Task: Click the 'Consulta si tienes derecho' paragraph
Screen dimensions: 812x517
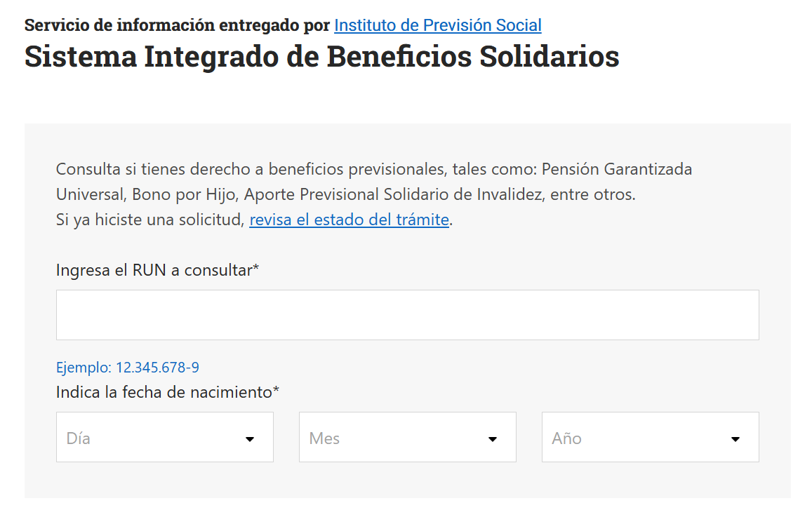Action: coord(373,169)
